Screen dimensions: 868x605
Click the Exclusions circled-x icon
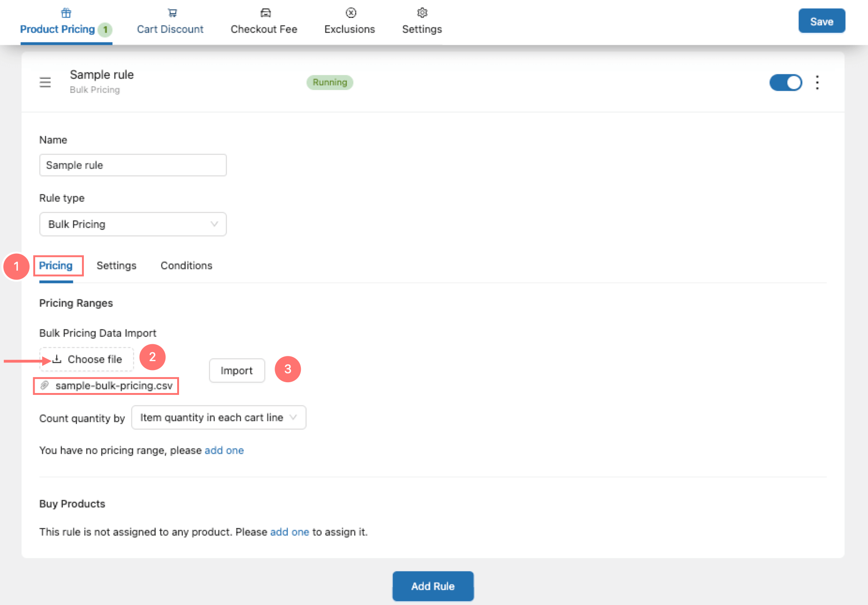coord(351,13)
